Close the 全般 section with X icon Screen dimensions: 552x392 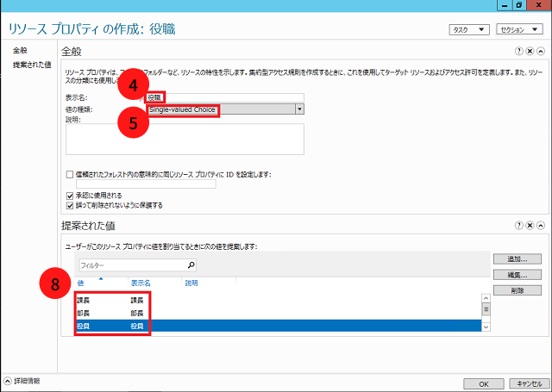(530, 52)
